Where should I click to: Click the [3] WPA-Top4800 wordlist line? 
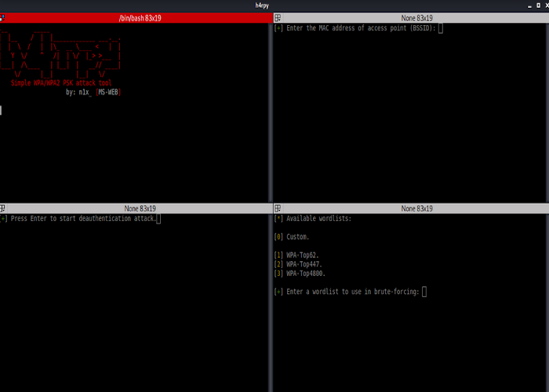coord(300,274)
